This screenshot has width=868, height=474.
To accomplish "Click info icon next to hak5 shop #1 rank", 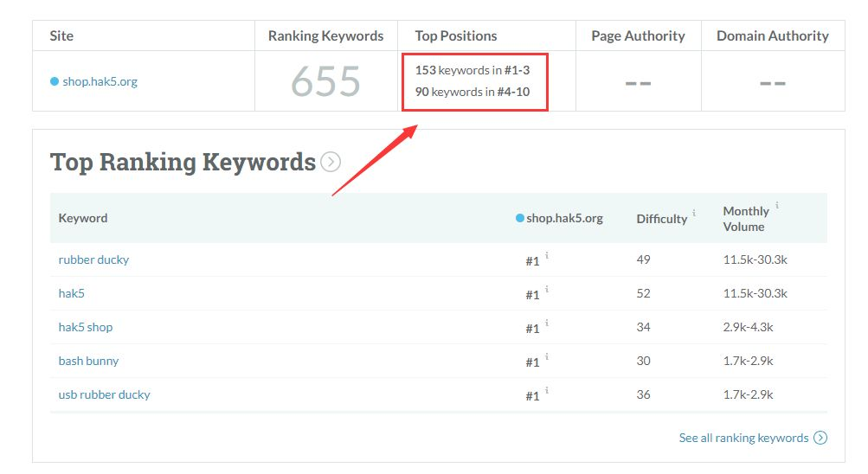I will (x=547, y=323).
